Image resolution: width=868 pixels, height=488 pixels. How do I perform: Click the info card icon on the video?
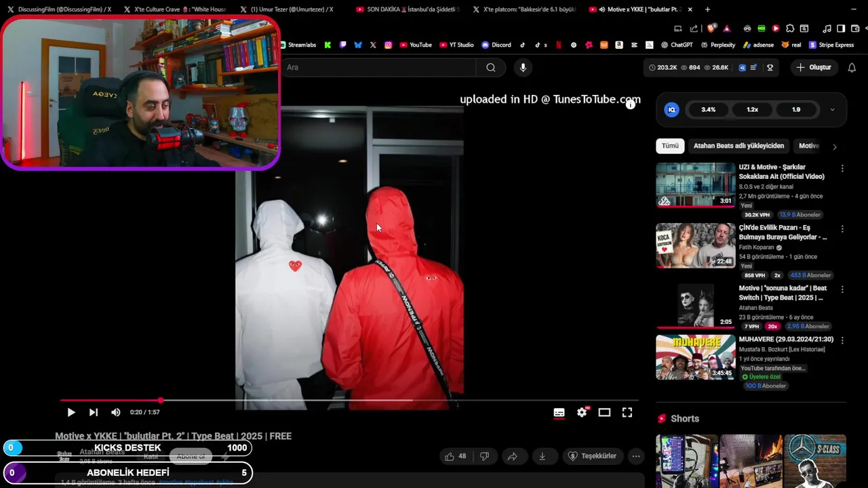pyautogui.click(x=631, y=104)
